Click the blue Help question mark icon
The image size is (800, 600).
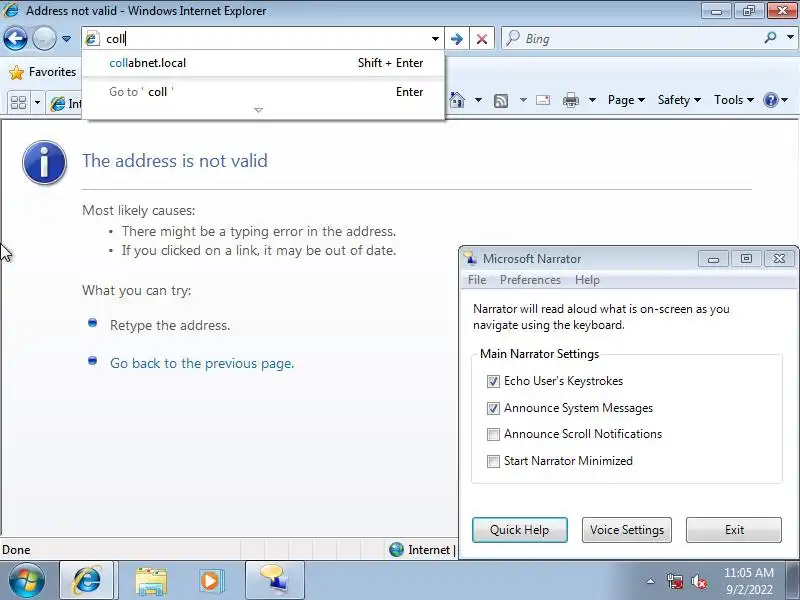(770, 100)
